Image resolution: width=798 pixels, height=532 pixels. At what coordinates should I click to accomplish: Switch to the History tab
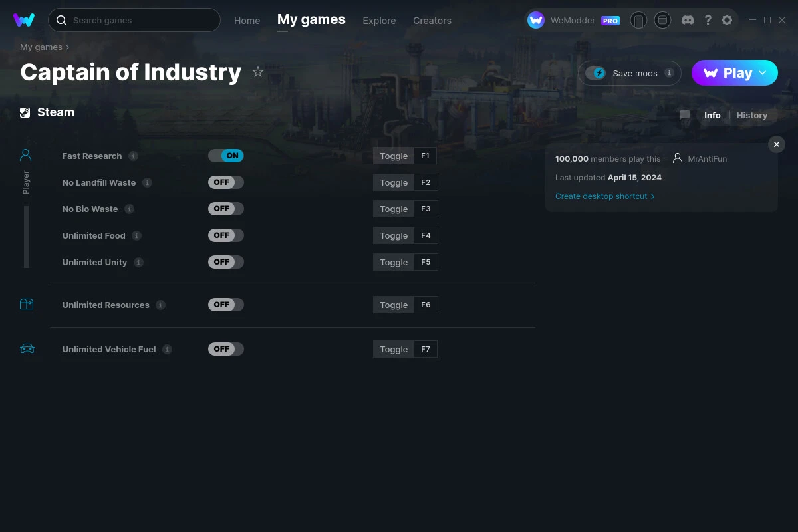coord(751,115)
